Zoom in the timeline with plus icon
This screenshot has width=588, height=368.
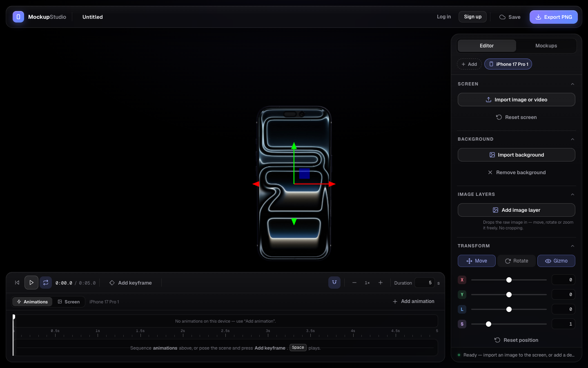[x=381, y=283]
